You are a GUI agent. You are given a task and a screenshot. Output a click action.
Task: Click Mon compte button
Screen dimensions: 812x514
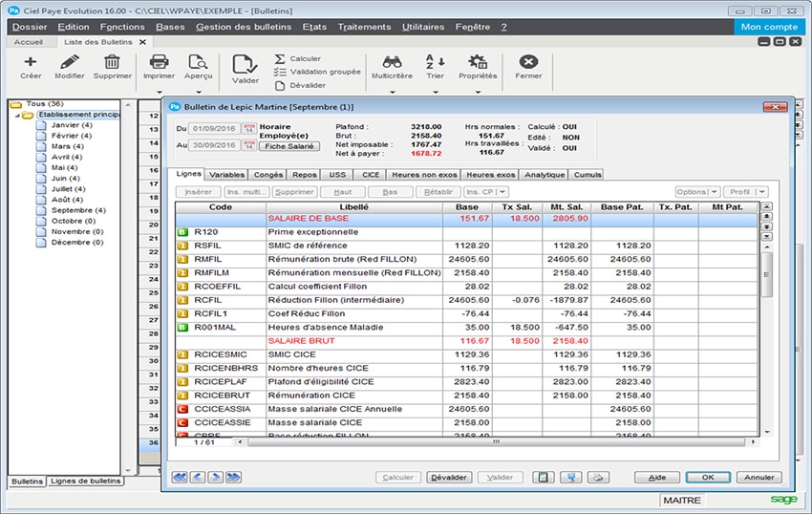pyautogui.click(x=769, y=27)
